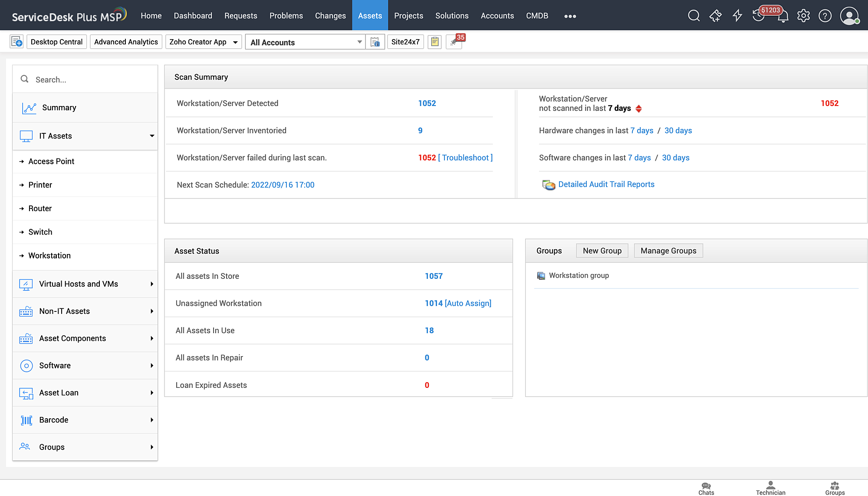Click the New Group button
This screenshot has width=868, height=496.
[x=602, y=251]
